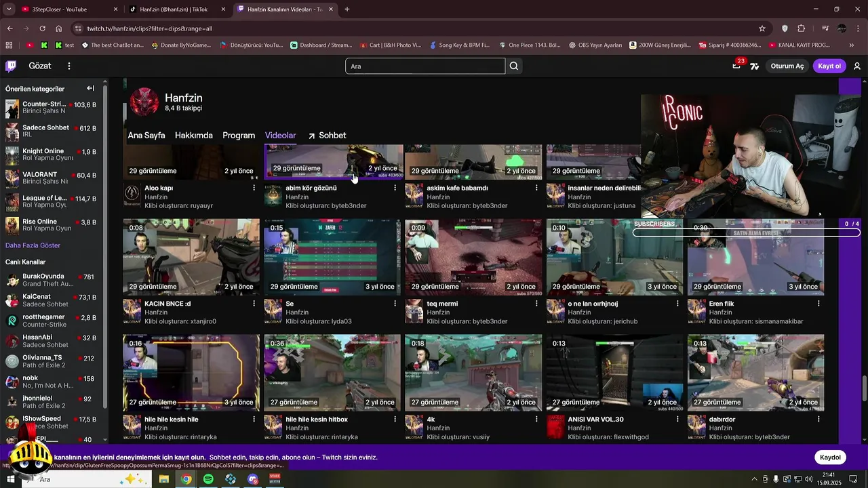Image resolution: width=868 pixels, height=488 pixels.
Task: Open KaiCenat live channel in sidebar
Action: 51,300
